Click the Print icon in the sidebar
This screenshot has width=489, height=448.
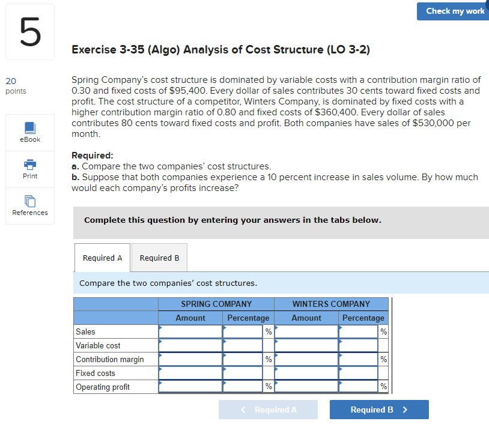click(x=29, y=169)
